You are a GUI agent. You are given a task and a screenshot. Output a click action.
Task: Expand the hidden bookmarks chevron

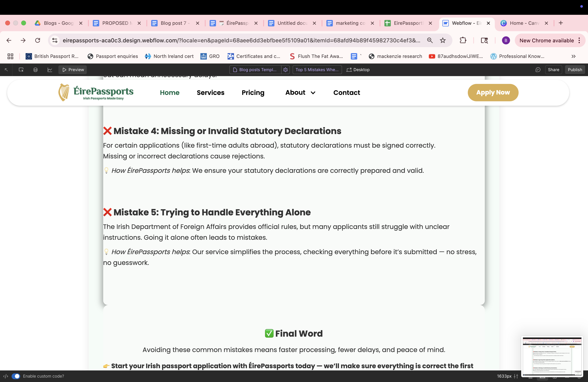tap(573, 56)
